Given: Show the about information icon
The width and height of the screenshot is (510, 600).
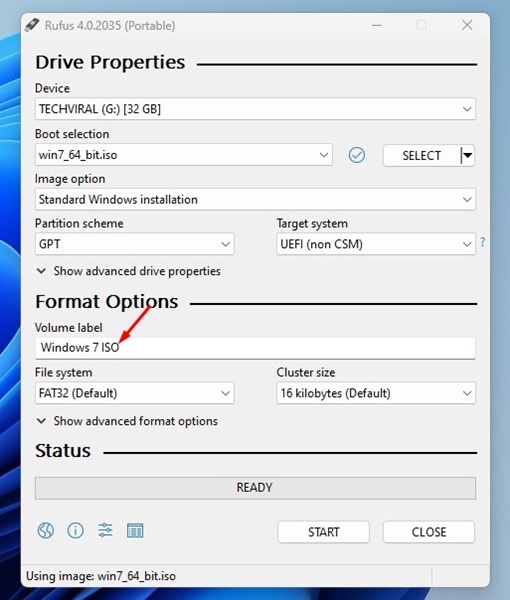Looking at the screenshot, I should click(x=75, y=530).
